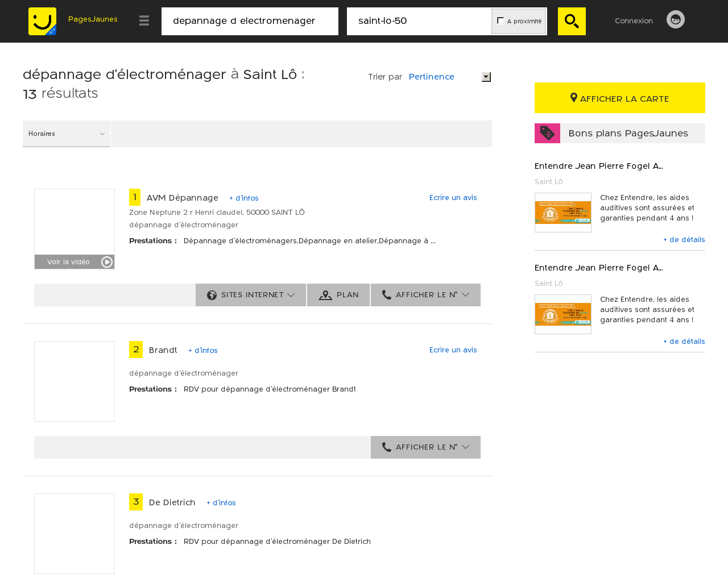Screen dimensions: 728x582
Task: Click the map marker icon in Plan
Action: 325,296
